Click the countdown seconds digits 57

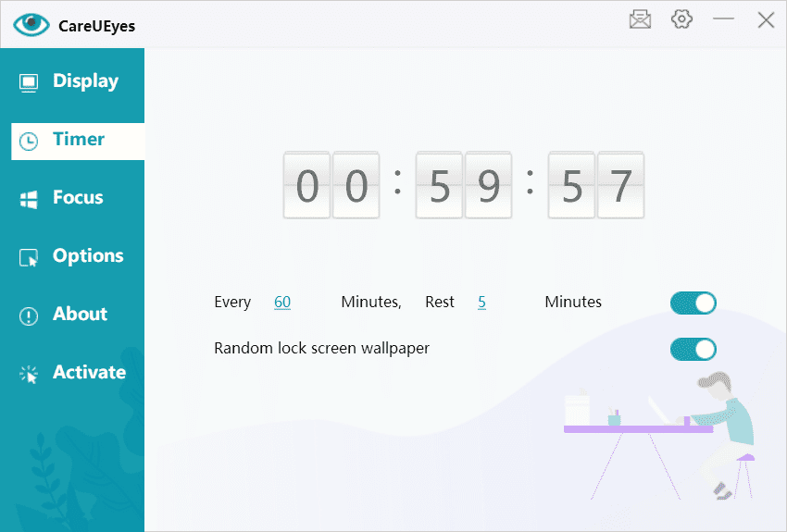[x=596, y=185]
